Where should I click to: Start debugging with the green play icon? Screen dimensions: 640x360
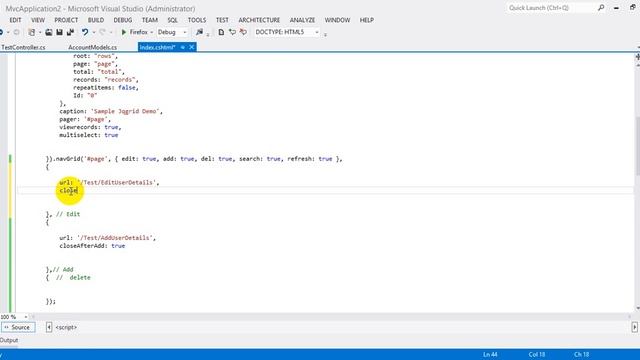tap(124, 32)
